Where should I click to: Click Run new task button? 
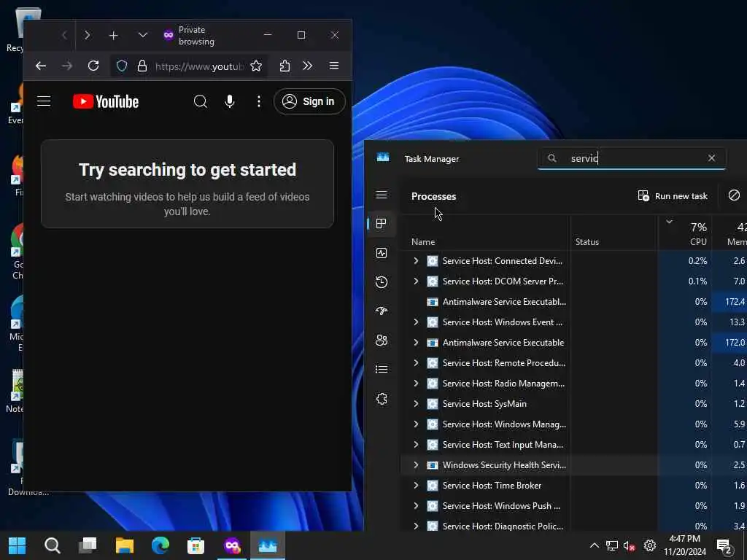[x=672, y=195]
